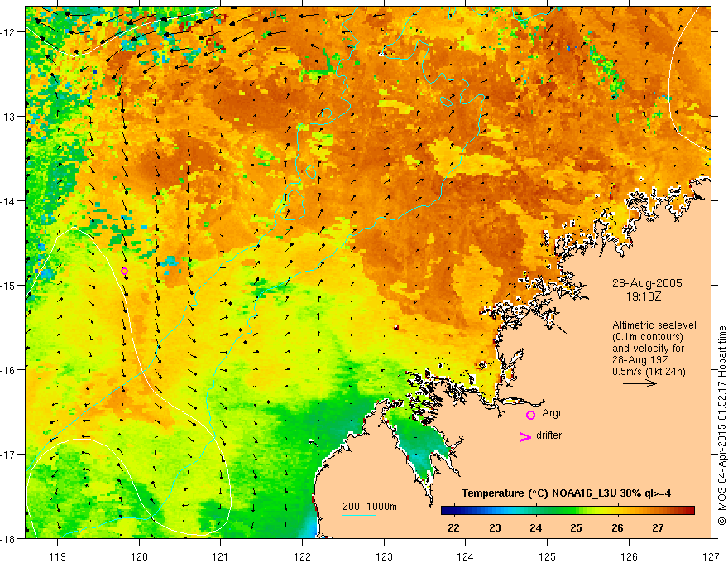This screenshot has width=728, height=563.
Task: Click the cyan isobath sample line in the legend
Action: coord(359,515)
